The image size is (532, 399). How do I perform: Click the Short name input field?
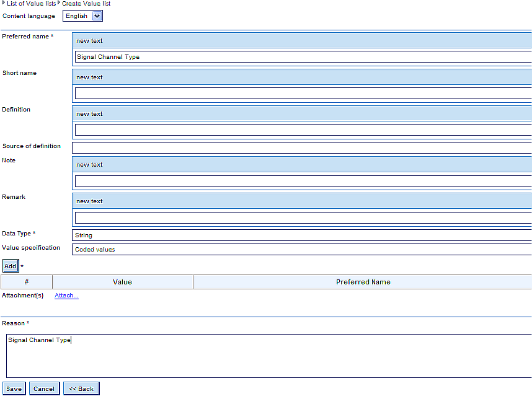[303, 94]
